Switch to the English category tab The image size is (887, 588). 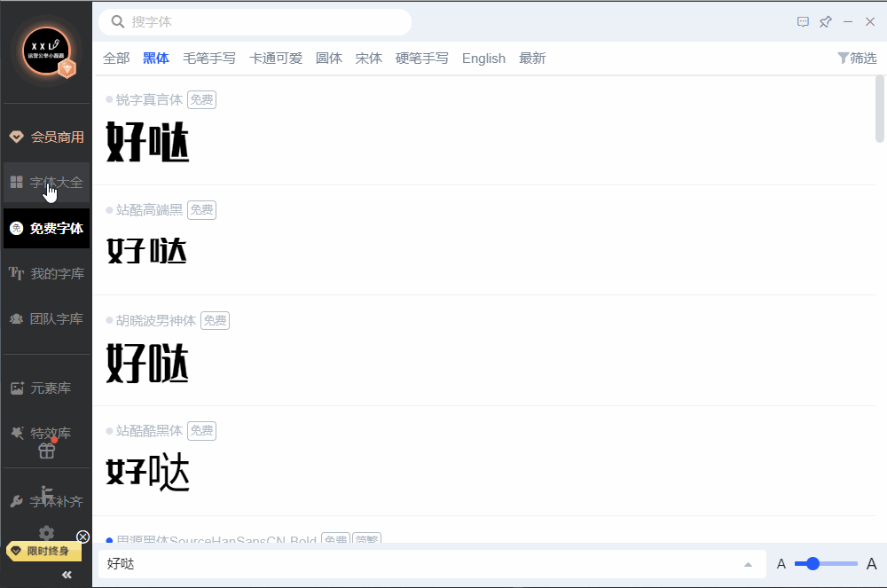click(x=483, y=59)
